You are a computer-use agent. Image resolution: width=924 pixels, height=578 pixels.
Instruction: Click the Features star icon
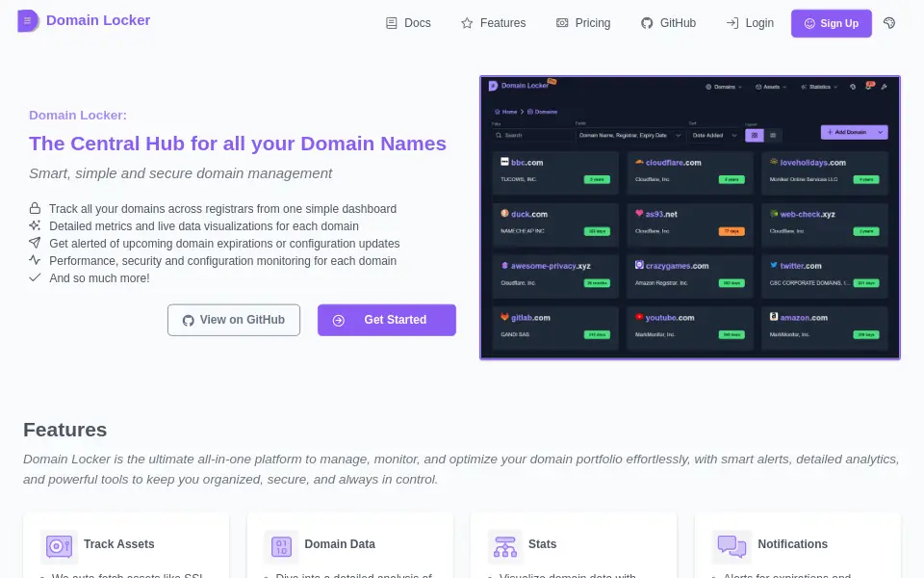click(x=467, y=23)
